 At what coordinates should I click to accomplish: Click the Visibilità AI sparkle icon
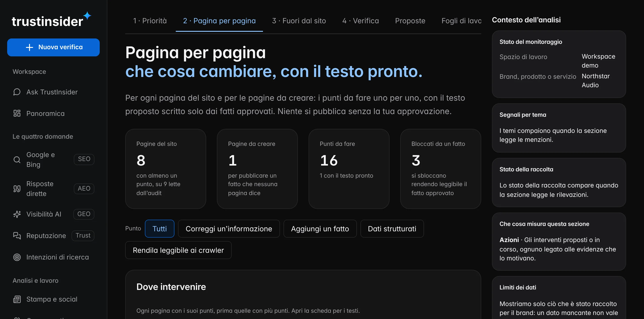[x=17, y=214]
